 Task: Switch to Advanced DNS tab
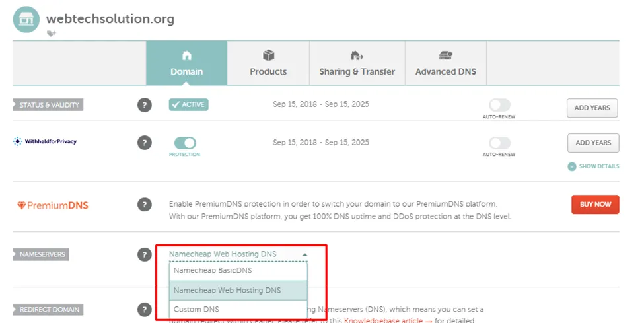coord(446,63)
